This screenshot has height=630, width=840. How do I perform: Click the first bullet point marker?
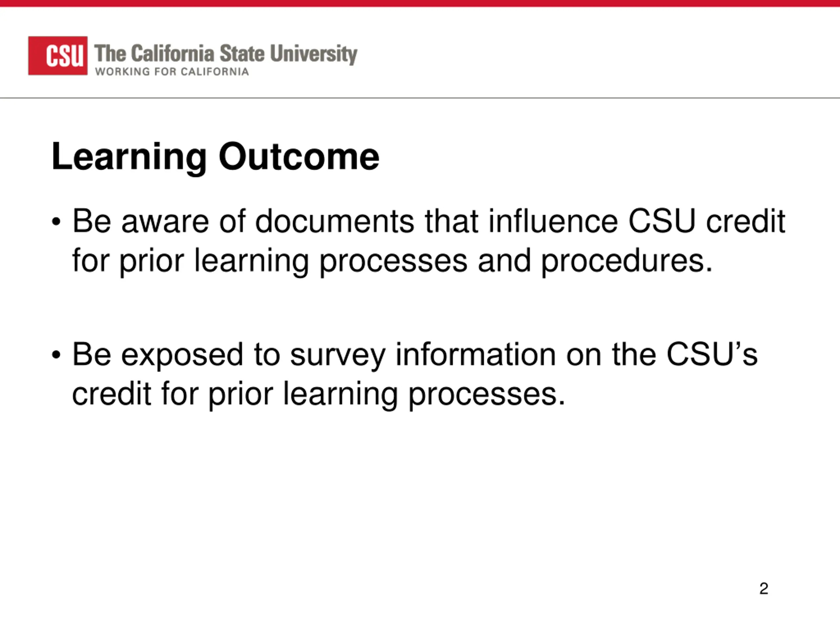pos(56,222)
